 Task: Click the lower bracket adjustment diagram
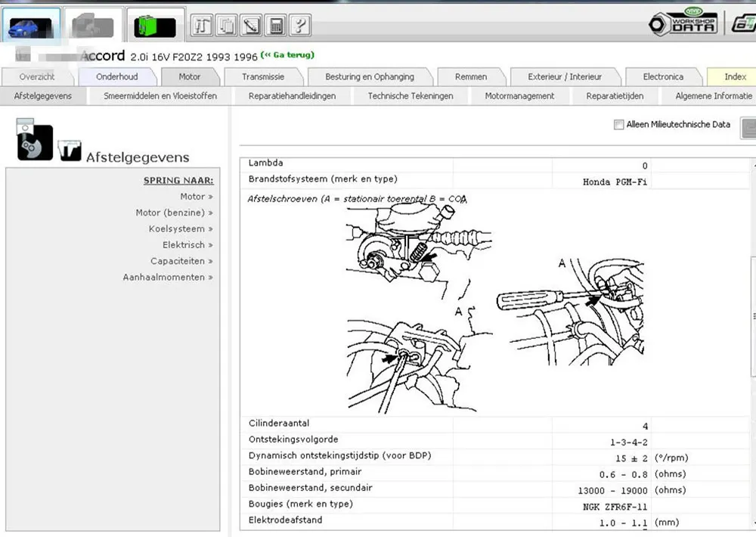pyautogui.click(x=420, y=359)
